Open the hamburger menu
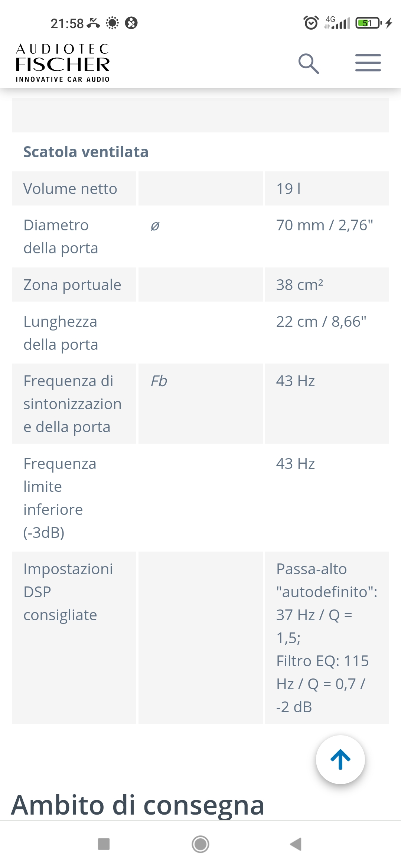This screenshot has height=868, width=401. click(368, 63)
